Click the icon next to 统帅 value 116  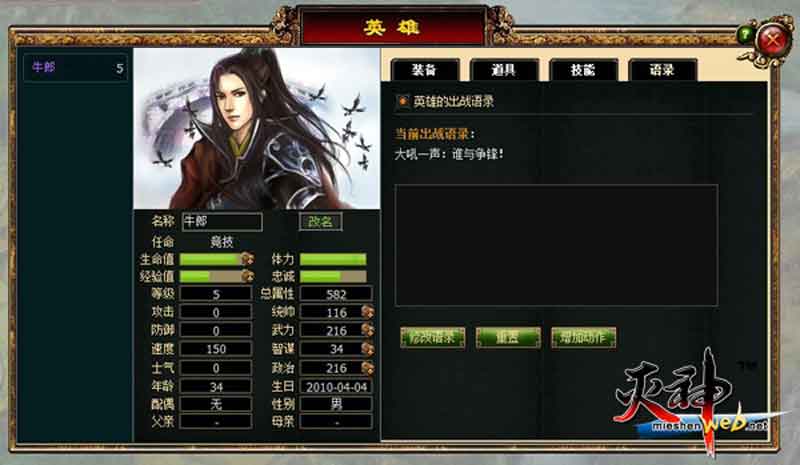tap(368, 311)
